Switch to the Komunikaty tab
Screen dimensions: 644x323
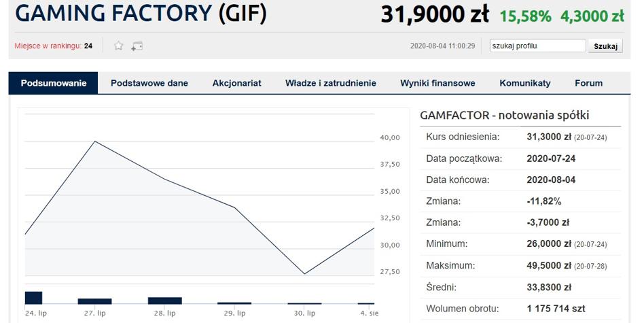pos(525,83)
